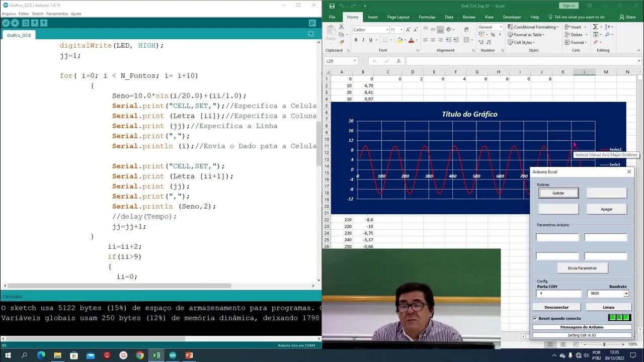The height and width of the screenshot is (362, 644).
Task: Open the Format as Table dropdown
Action: pyautogui.click(x=527, y=35)
